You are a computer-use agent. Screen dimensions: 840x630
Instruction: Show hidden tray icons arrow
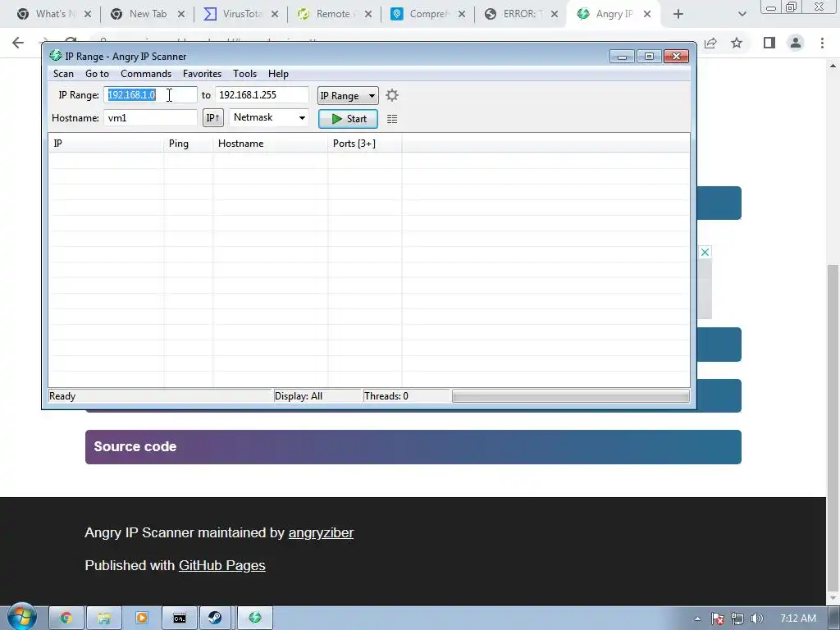tap(697, 619)
